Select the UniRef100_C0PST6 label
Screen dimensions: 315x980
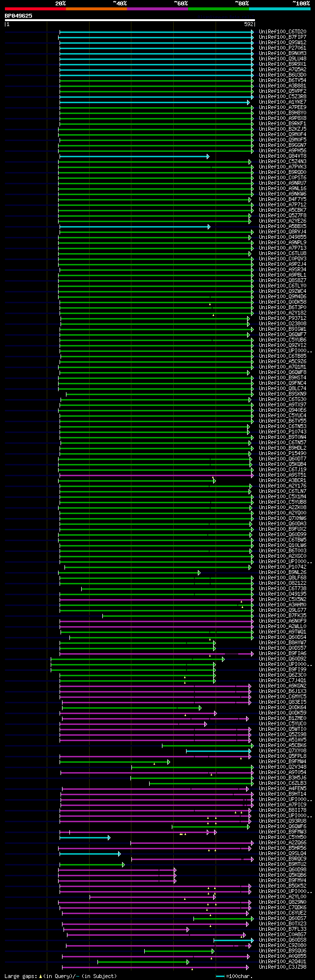coord(283,178)
